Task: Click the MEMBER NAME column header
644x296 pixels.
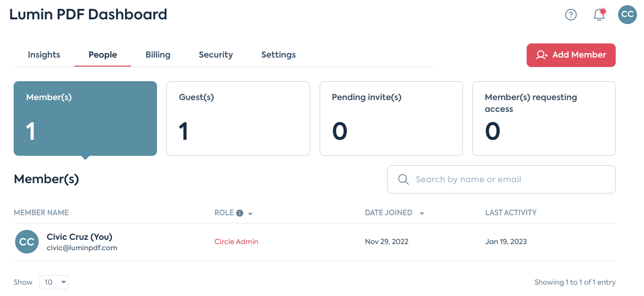Action: coord(41,213)
